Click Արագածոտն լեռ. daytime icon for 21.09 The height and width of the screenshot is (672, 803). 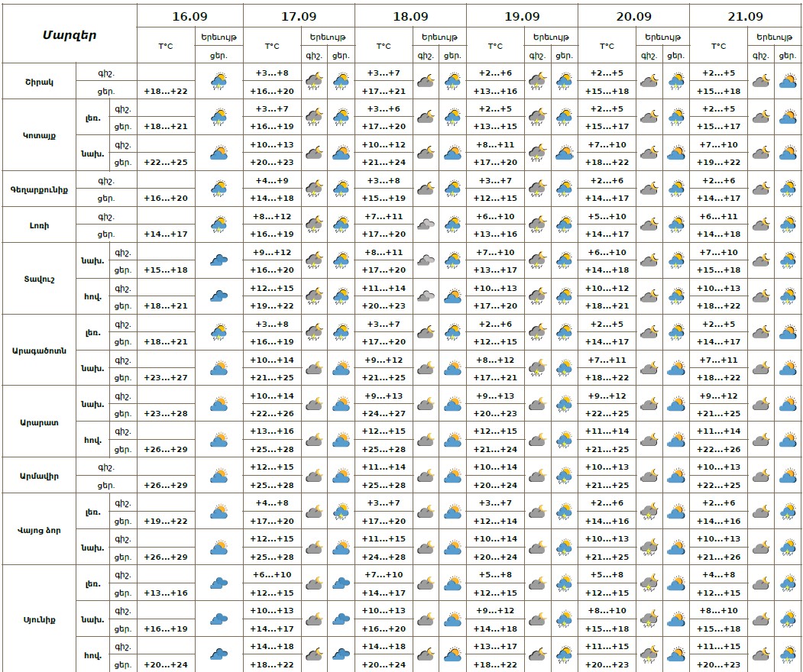pyautogui.click(x=788, y=332)
